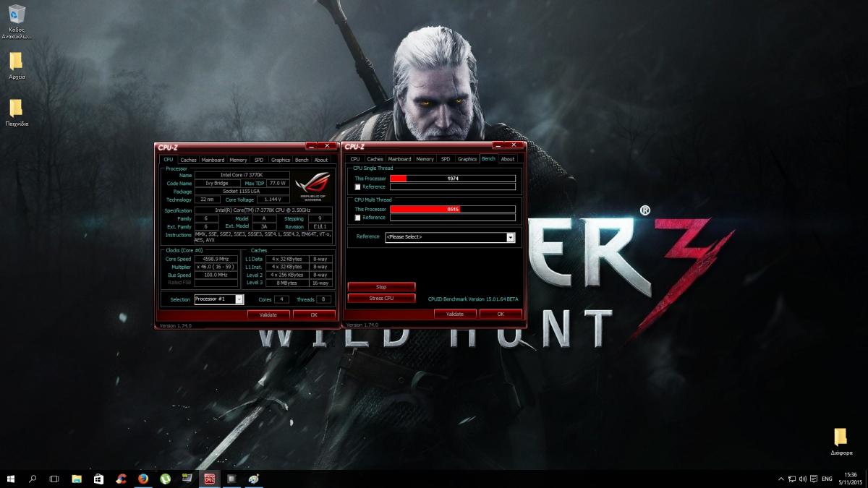Launch File Explorer from the taskbar

[x=77, y=479]
